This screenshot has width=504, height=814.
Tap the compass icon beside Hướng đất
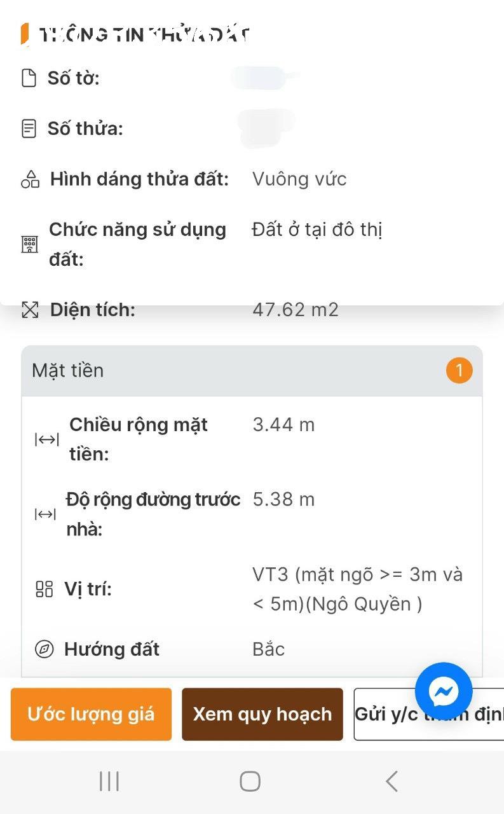click(44, 649)
